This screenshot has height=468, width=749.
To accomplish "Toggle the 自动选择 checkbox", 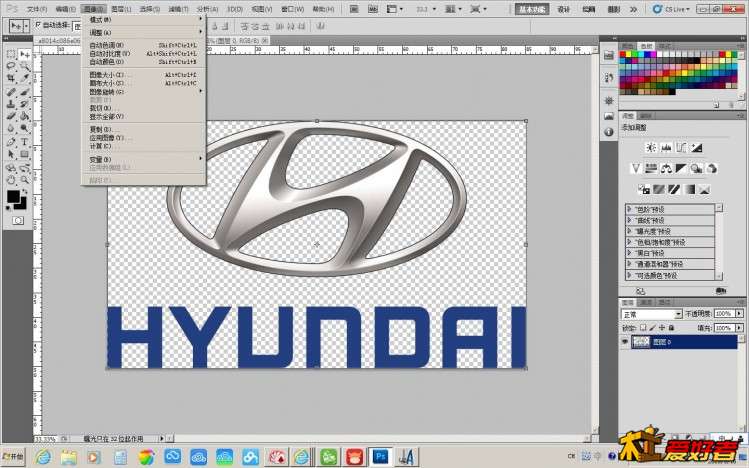I will pos(38,24).
